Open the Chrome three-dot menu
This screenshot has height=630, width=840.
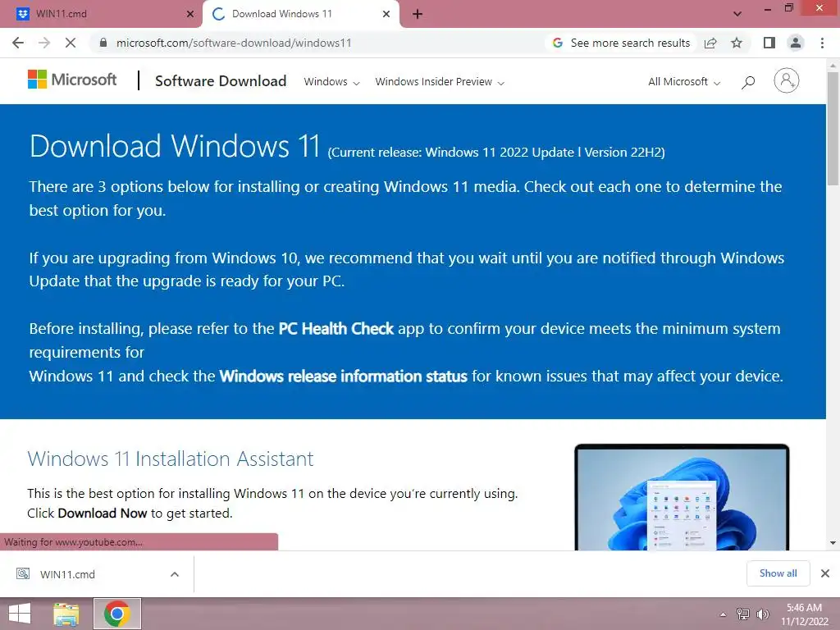[x=822, y=43]
